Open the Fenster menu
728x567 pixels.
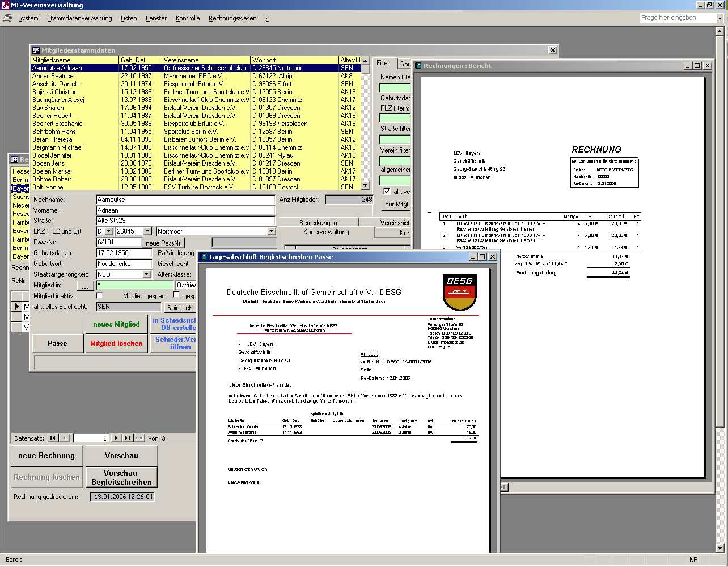(156, 18)
